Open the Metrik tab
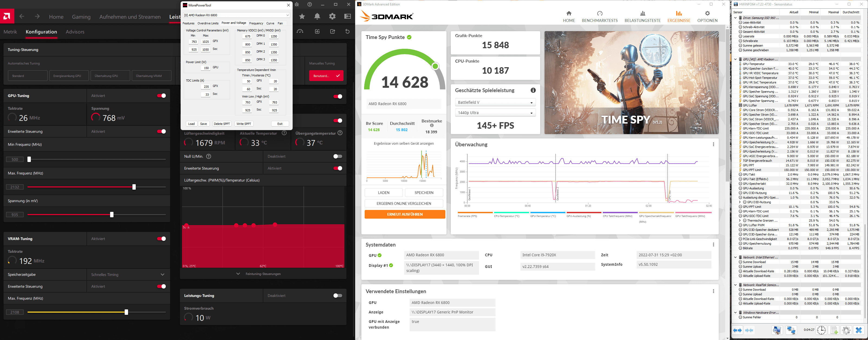868x340 pixels. [x=11, y=32]
